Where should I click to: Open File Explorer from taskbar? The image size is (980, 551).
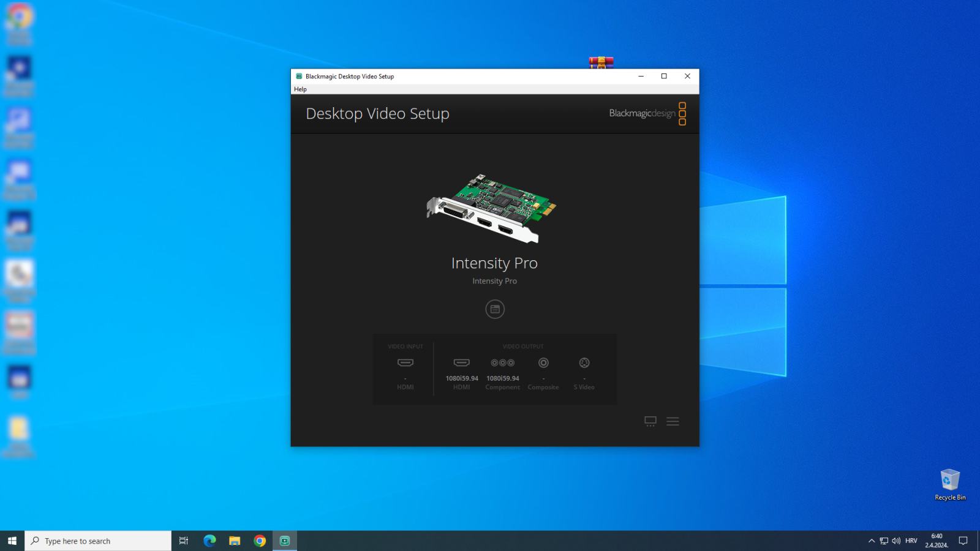tap(235, 541)
